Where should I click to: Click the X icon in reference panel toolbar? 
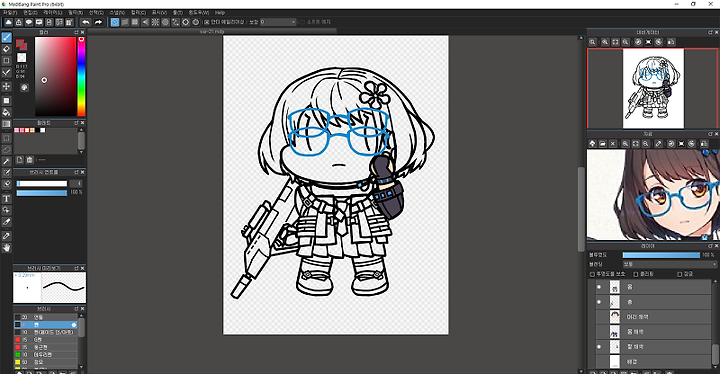pos(613,144)
